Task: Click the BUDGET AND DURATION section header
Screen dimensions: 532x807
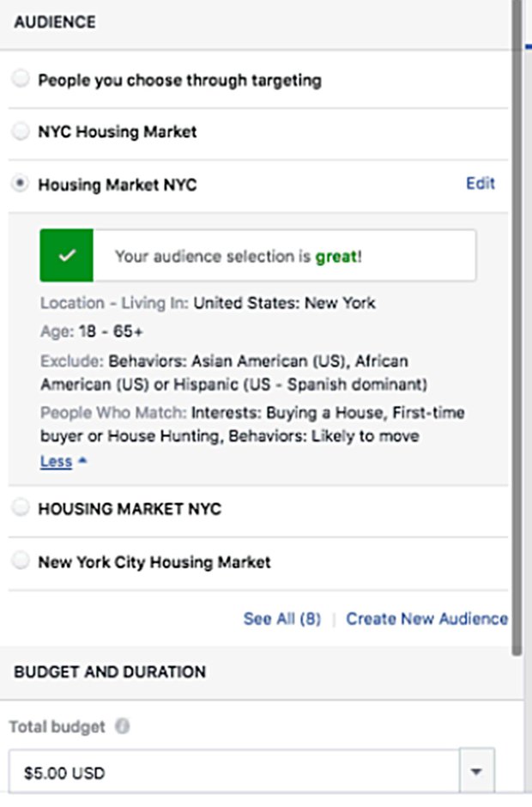Action: (x=110, y=671)
